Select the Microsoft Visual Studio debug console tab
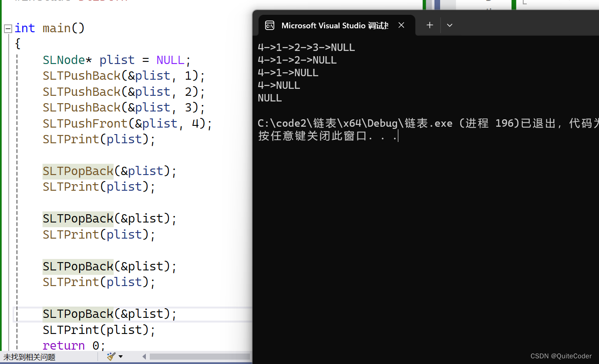 pyautogui.click(x=337, y=26)
